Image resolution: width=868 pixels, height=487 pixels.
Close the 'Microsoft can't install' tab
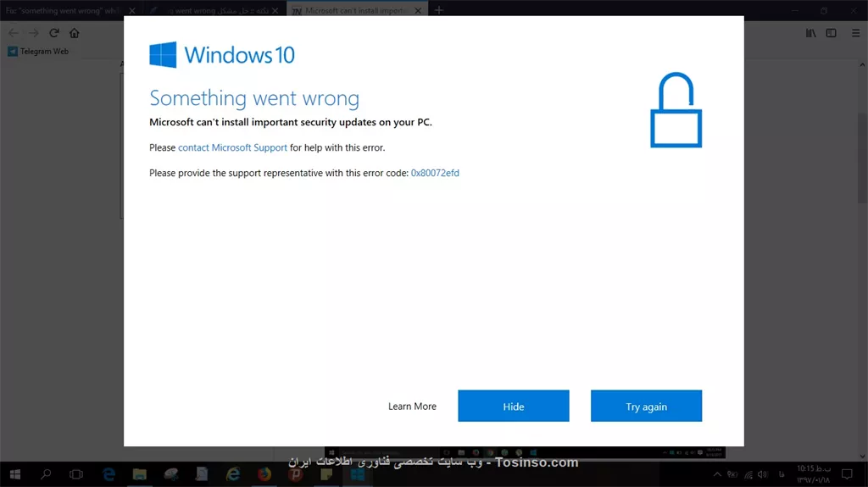[418, 10]
